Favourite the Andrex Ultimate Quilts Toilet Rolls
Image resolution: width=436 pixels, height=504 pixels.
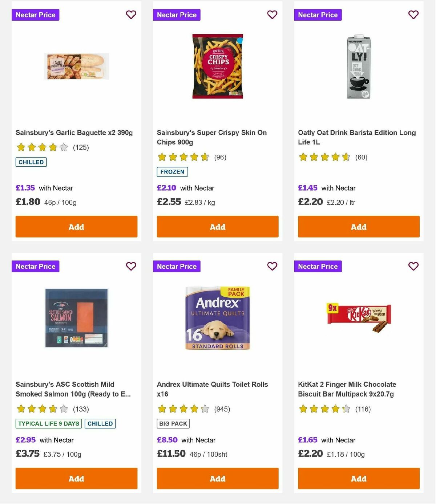click(x=272, y=266)
